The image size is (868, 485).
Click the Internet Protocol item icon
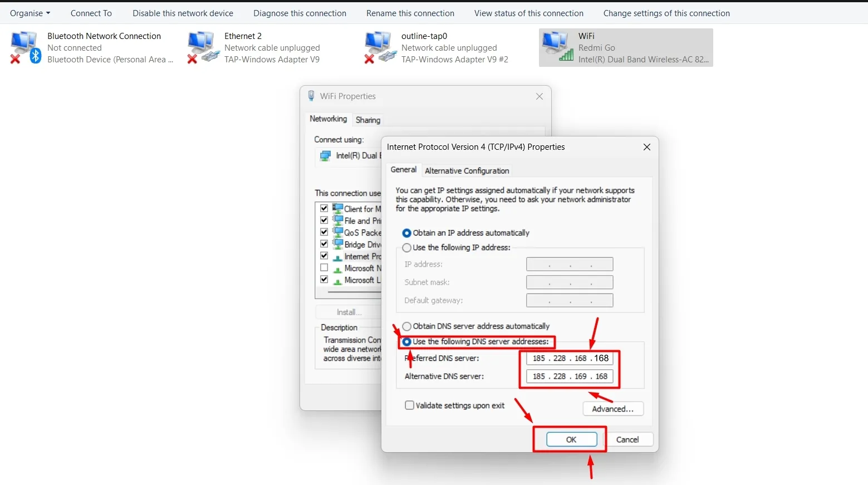337,257
